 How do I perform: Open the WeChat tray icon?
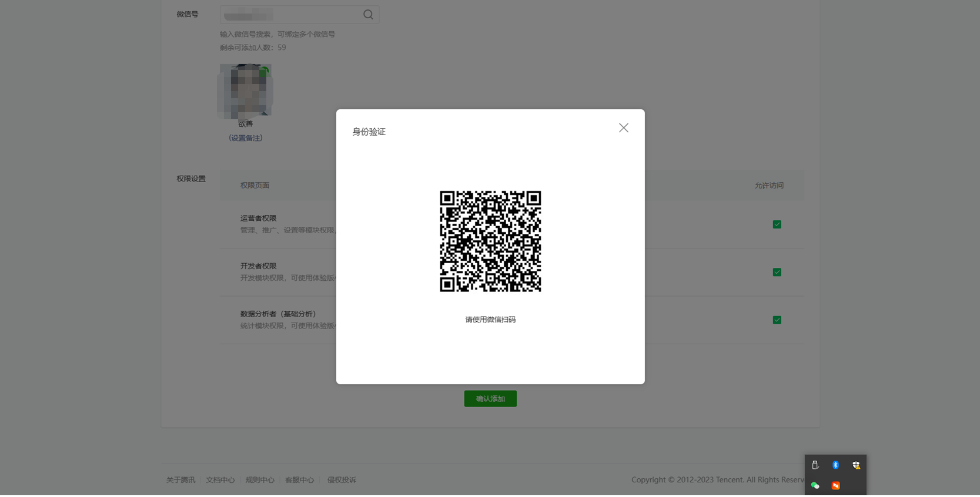point(815,486)
